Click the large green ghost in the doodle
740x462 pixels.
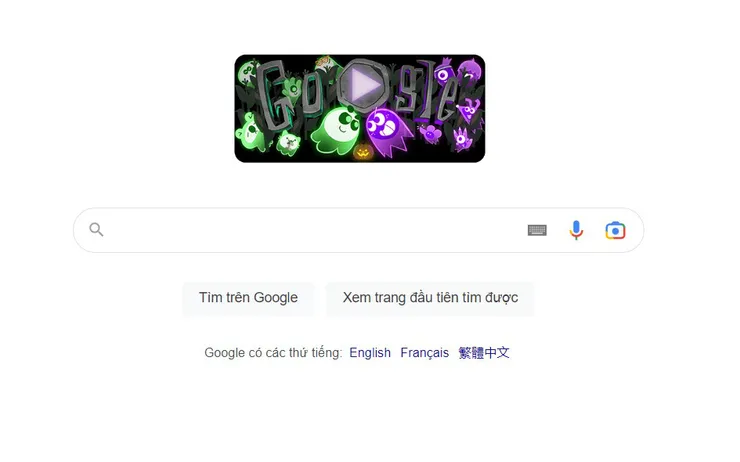(336, 130)
